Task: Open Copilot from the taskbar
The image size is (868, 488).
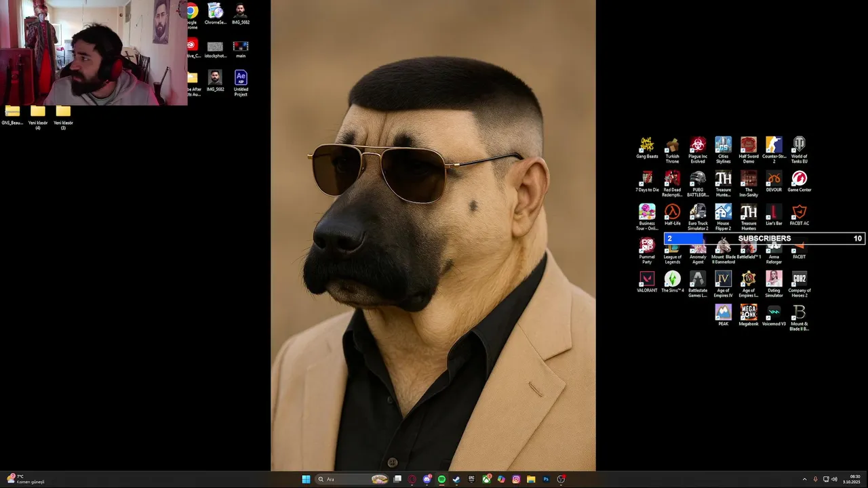Action: 501,479
